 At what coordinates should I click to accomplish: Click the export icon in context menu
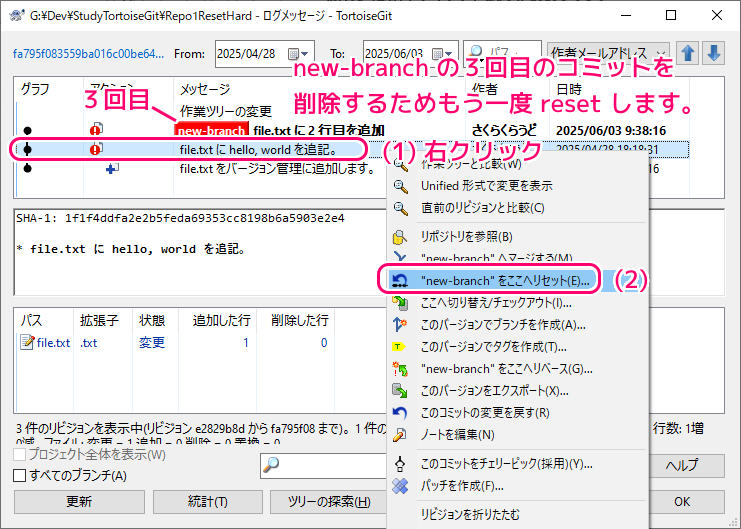(x=400, y=391)
